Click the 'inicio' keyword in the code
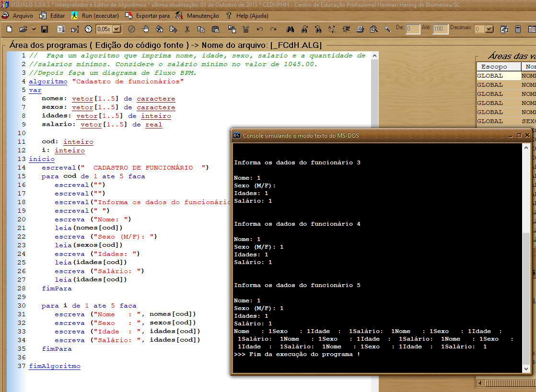 pyautogui.click(x=42, y=159)
